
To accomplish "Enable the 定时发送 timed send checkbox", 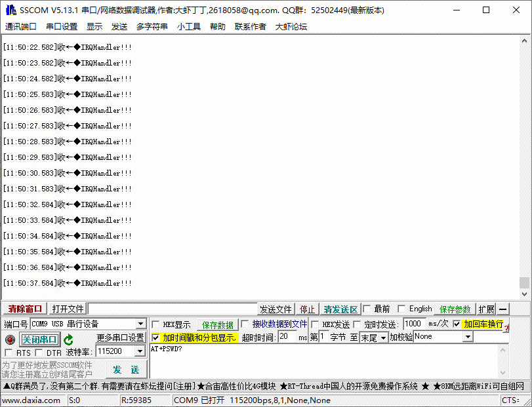I will [358, 324].
